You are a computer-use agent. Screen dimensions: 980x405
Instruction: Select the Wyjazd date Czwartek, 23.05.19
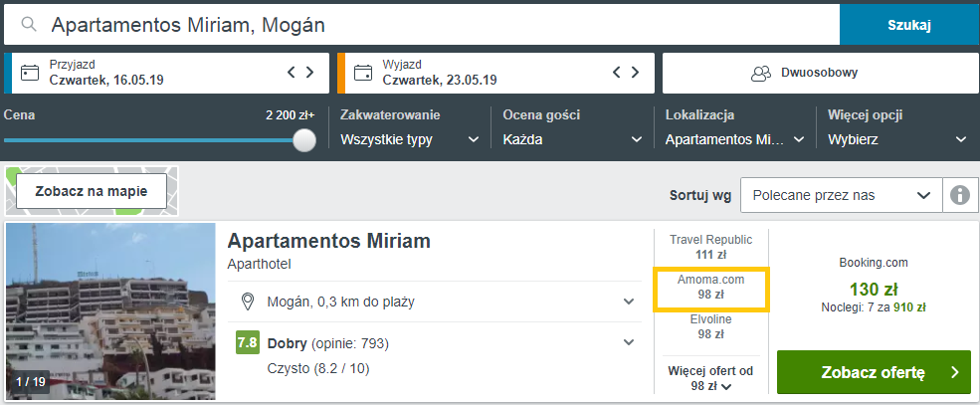(x=440, y=80)
